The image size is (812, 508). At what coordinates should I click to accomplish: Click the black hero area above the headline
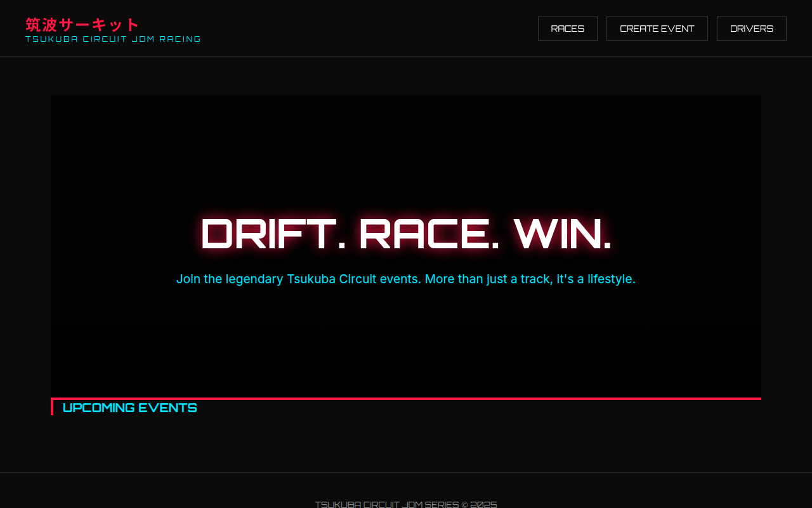coord(406,152)
